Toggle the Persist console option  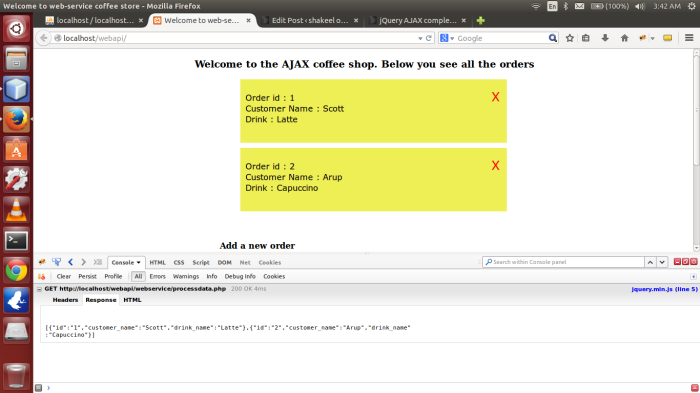[x=88, y=276]
